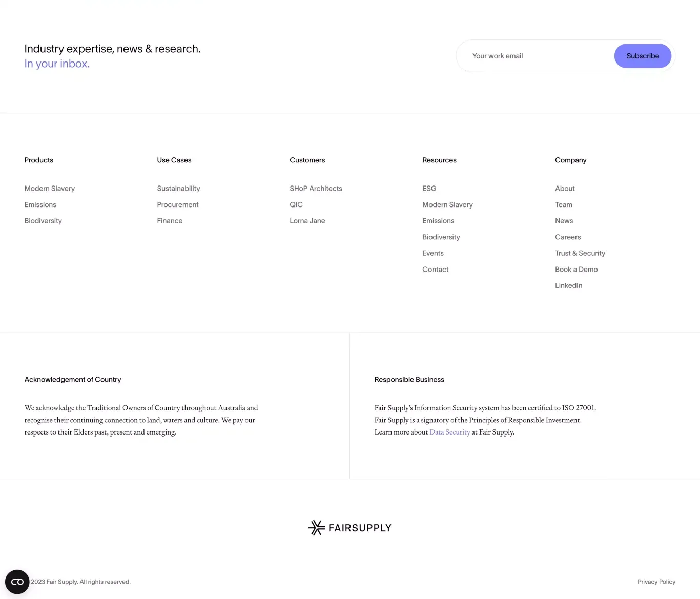Click the Responsible Business heading
The image size is (700, 599).
point(409,380)
